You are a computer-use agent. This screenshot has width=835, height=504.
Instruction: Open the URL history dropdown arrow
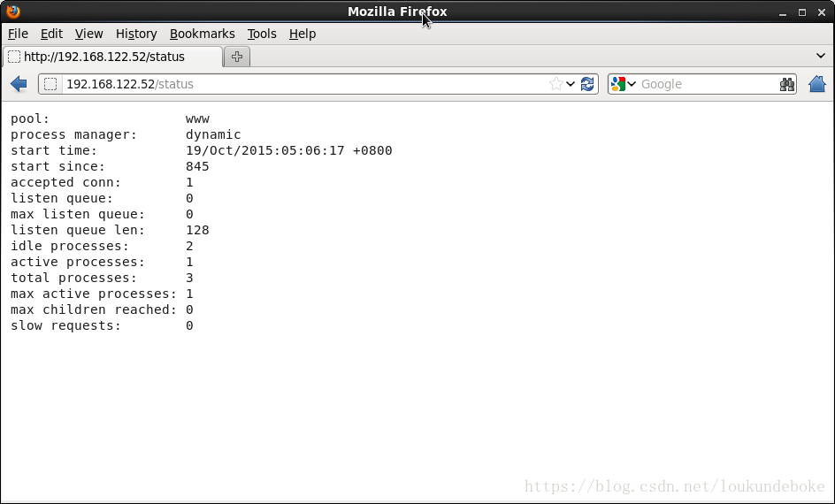(571, 84)
